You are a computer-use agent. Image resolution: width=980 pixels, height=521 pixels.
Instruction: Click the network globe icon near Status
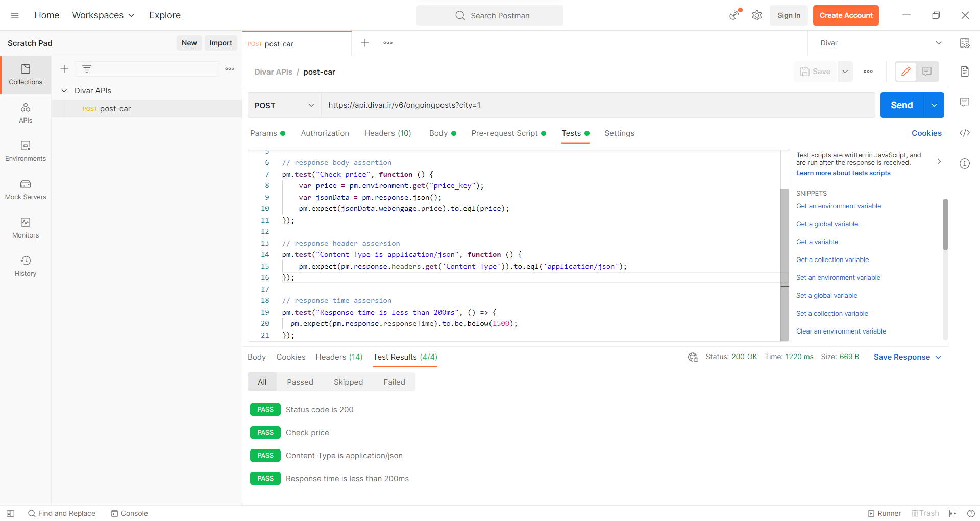(x=693, y=357)
